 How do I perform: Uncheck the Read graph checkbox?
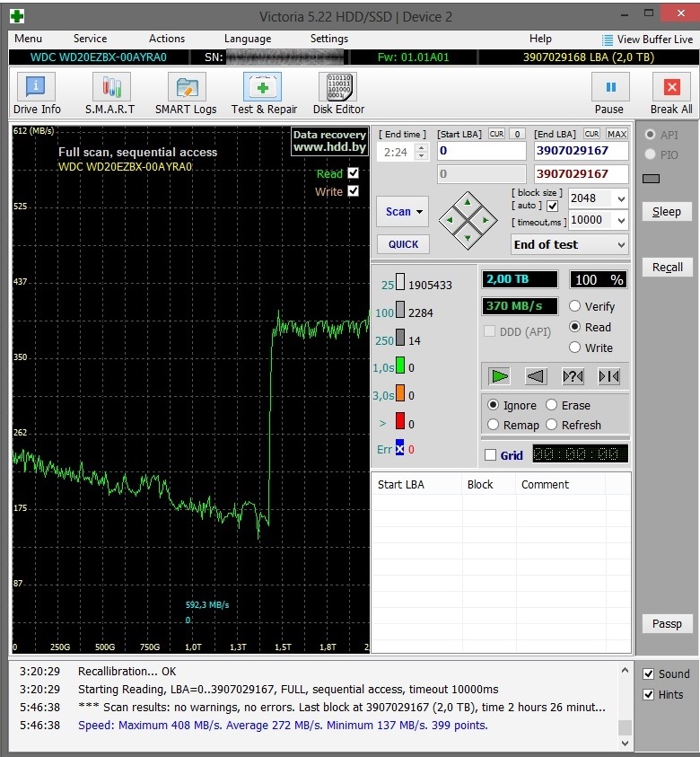(x=353, y=173)
